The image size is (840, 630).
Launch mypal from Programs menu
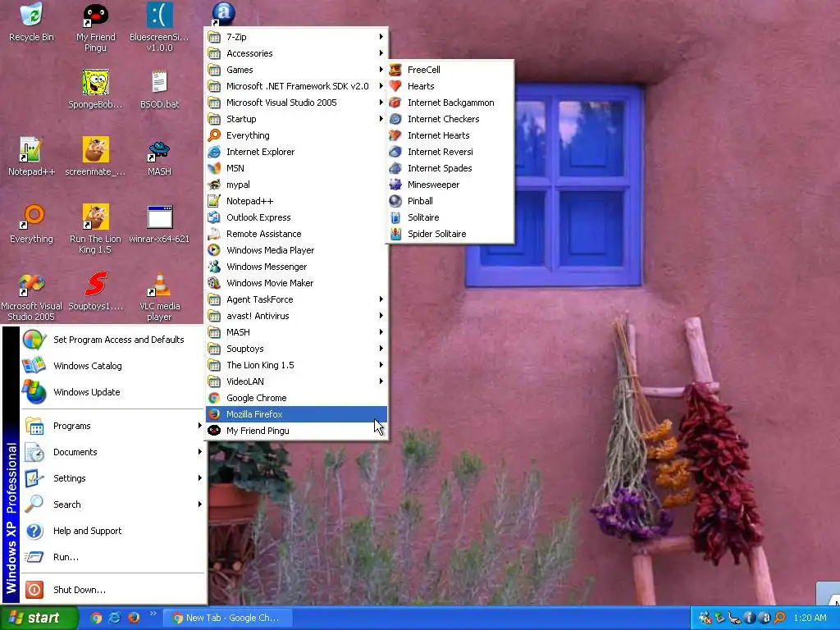[296, 185]
